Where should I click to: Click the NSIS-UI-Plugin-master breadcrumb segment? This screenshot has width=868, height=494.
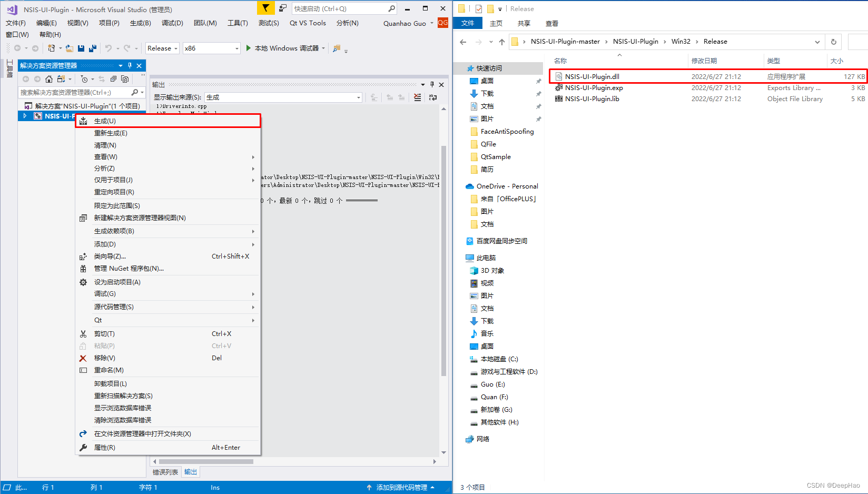tap(565, 42)
